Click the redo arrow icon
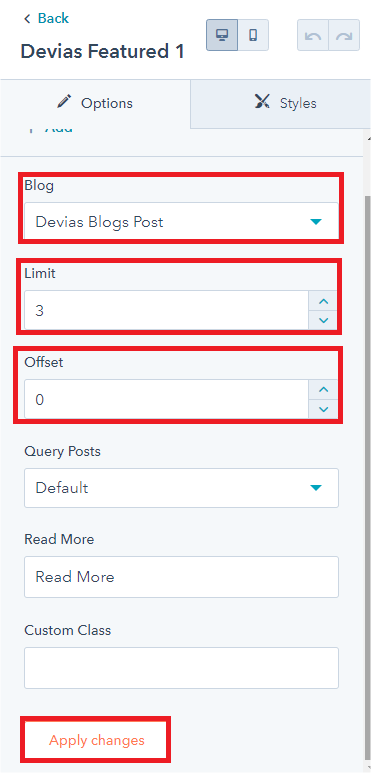The height and width of the screenshot is (773, 371). [344, 35]
